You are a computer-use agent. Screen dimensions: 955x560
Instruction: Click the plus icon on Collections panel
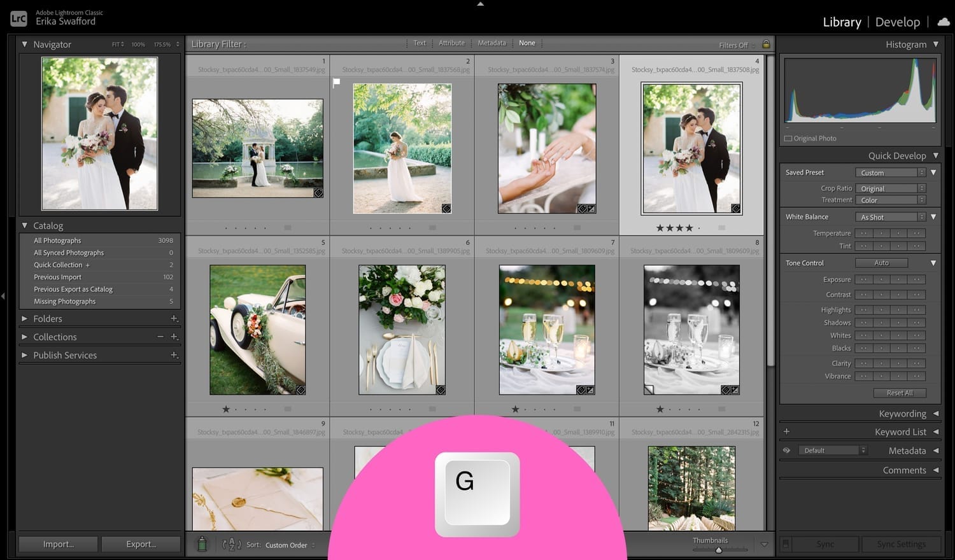pyautogui.click(x=174, y=337)
